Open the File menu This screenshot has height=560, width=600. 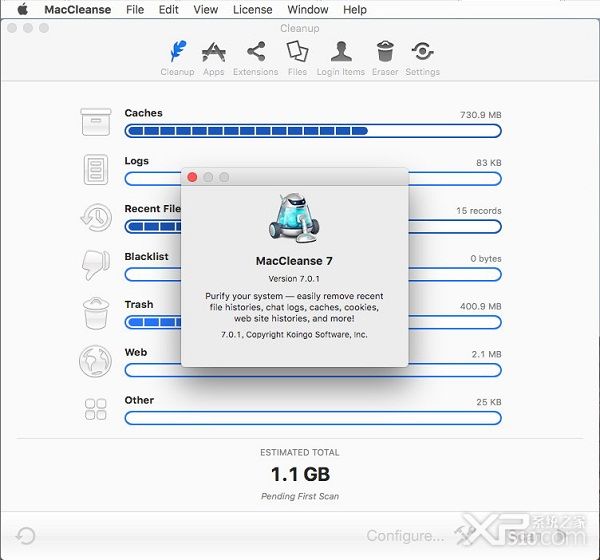[x=135, y=10]
